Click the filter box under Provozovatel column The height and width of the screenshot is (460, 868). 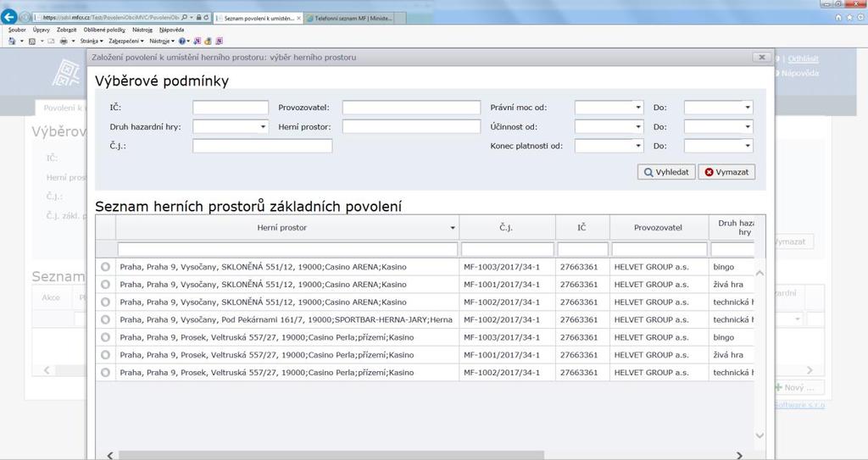pos(659,249)
